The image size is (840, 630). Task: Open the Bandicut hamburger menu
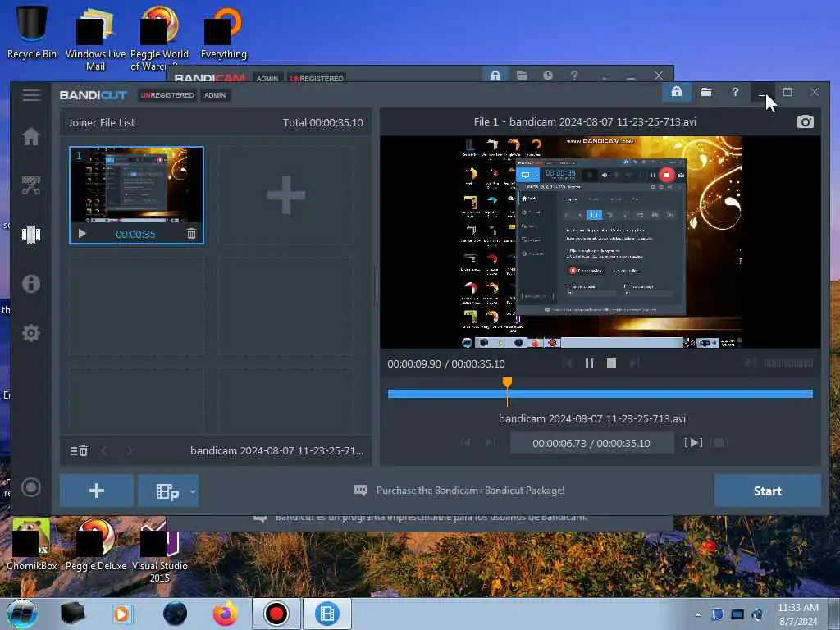(x=31, y=95)
